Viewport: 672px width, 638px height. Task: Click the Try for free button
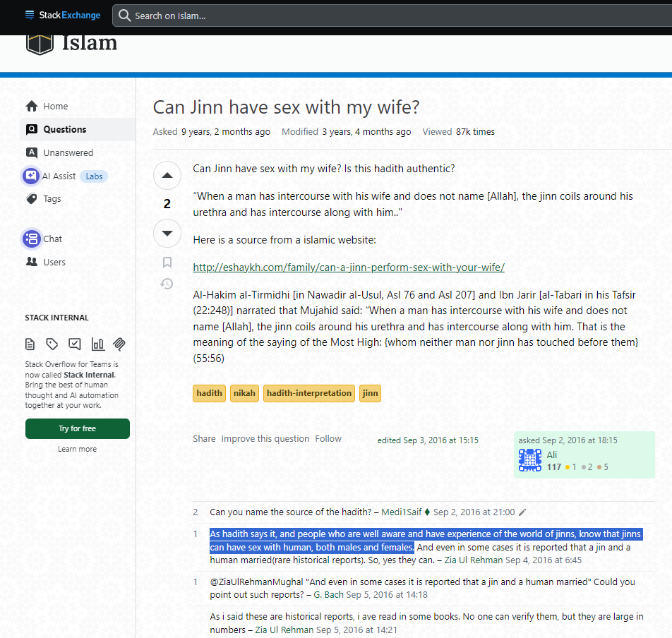(78, 428)
